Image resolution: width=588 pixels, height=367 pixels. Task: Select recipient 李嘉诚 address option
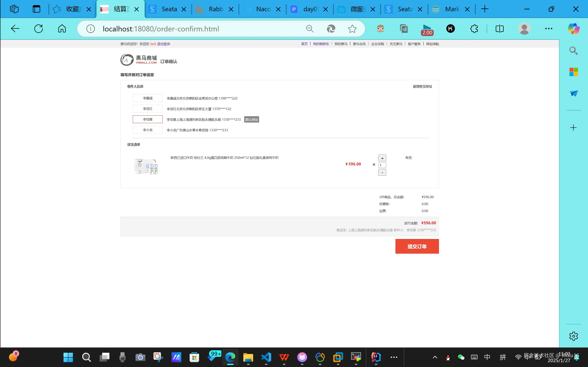(x=147, y=98)
